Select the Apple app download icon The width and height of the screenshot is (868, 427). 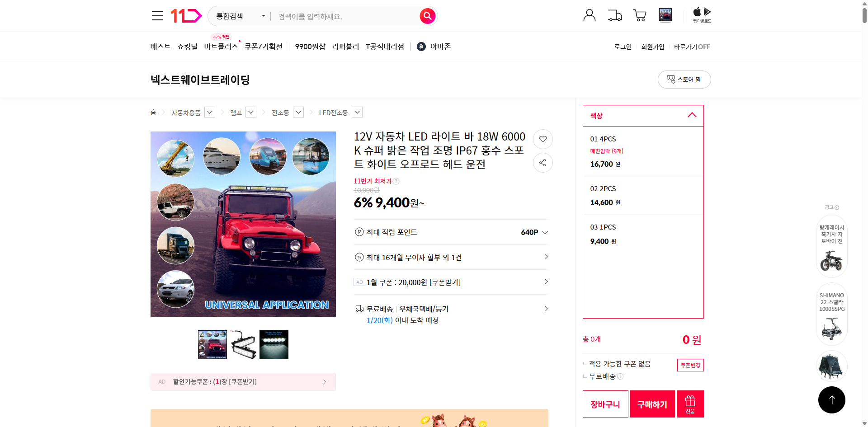pyautogui.click(x=696, y=11)
